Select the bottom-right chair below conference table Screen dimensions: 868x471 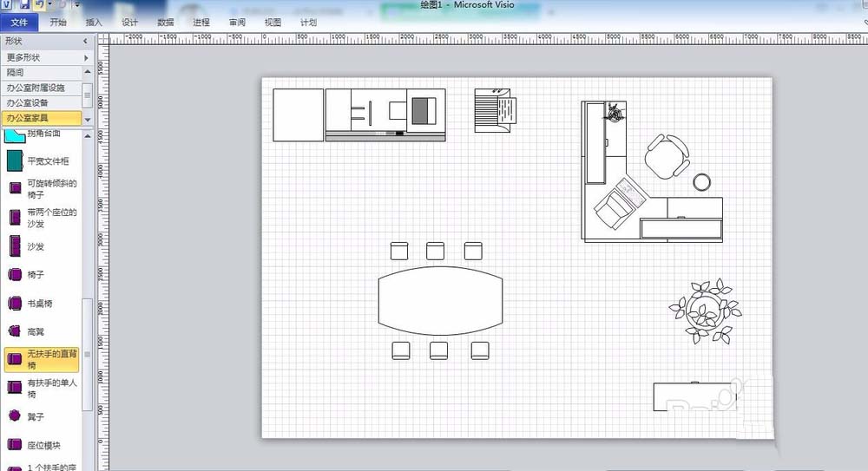tap(480, 350)
